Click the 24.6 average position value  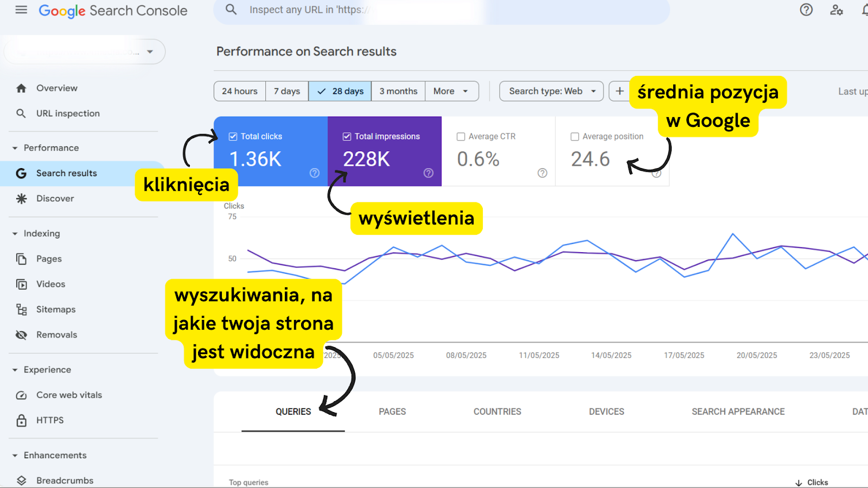click(590, 159)
